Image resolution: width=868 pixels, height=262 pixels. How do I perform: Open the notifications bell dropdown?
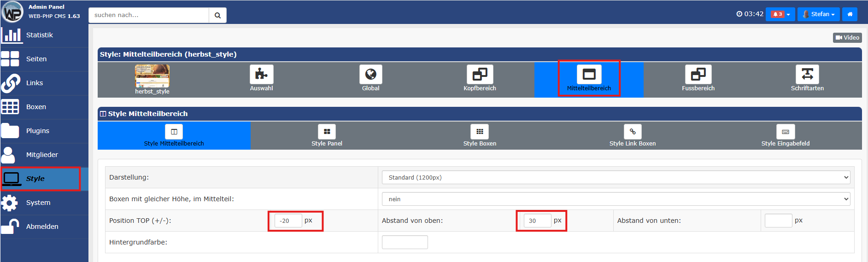[780, 14]
